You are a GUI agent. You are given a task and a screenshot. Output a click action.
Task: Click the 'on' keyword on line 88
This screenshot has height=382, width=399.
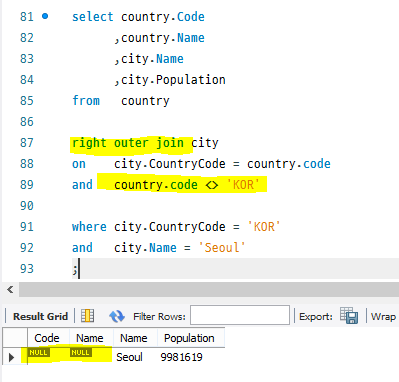click(79, 164)
